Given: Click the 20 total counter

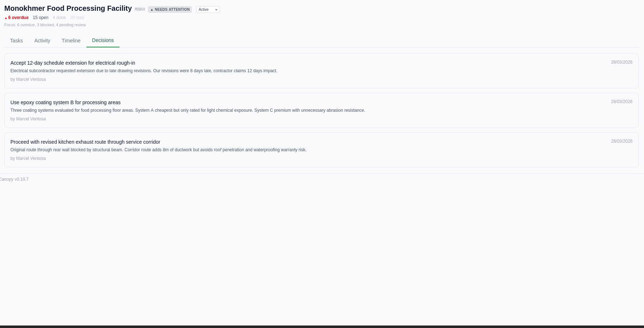Looking at the screenshot, I should [77, 18].
